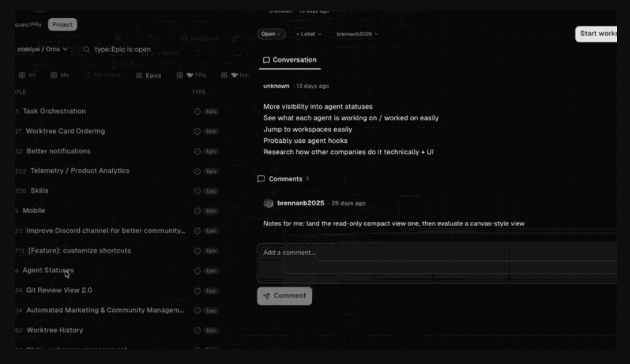Click the brennanb2025 commenter name

click(x=300, y=203)
